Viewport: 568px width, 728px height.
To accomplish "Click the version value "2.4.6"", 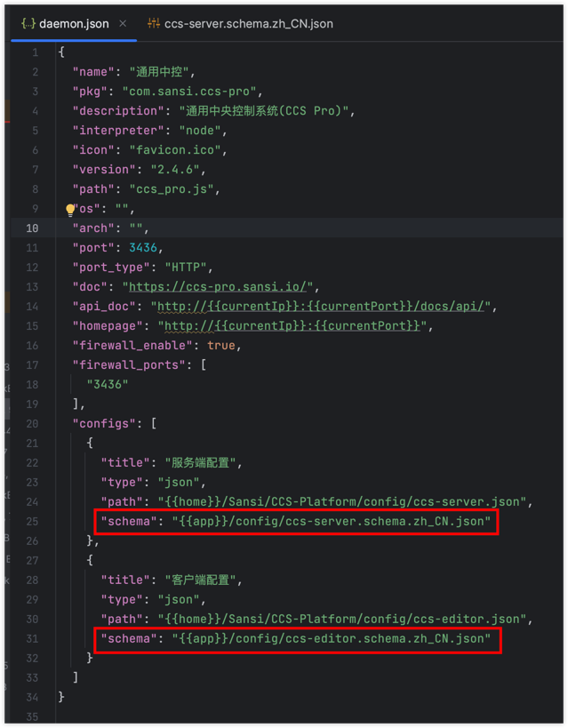I will tap(175, 170).
